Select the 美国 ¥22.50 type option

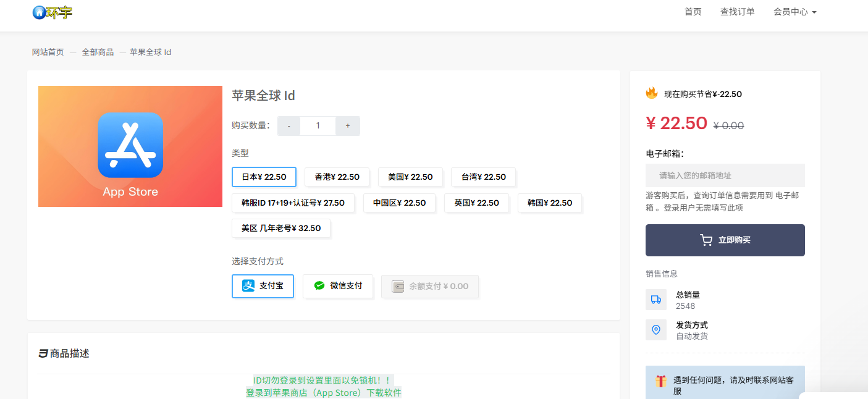click(410, 177)
